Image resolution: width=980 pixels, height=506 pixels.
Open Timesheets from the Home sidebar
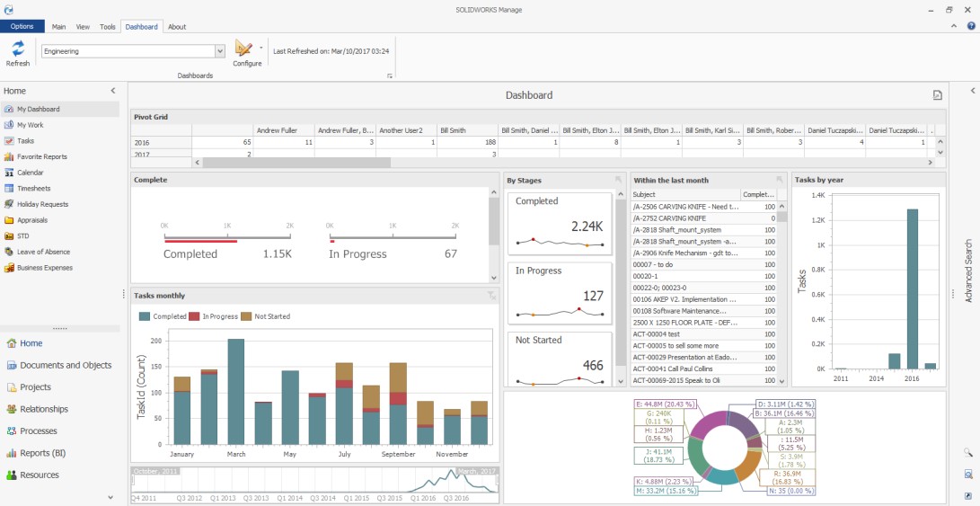click(x=33, y=189)
